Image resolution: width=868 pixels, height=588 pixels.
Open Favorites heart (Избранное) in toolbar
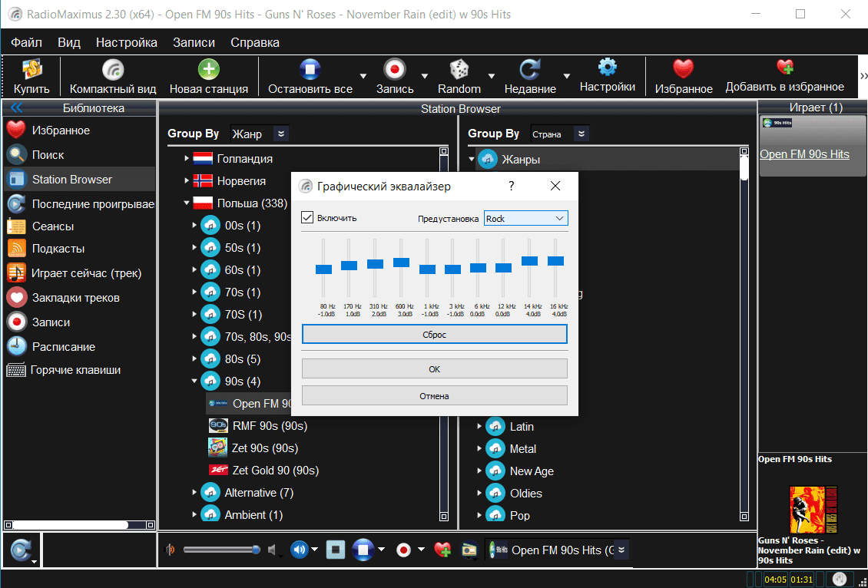point(683,78)
